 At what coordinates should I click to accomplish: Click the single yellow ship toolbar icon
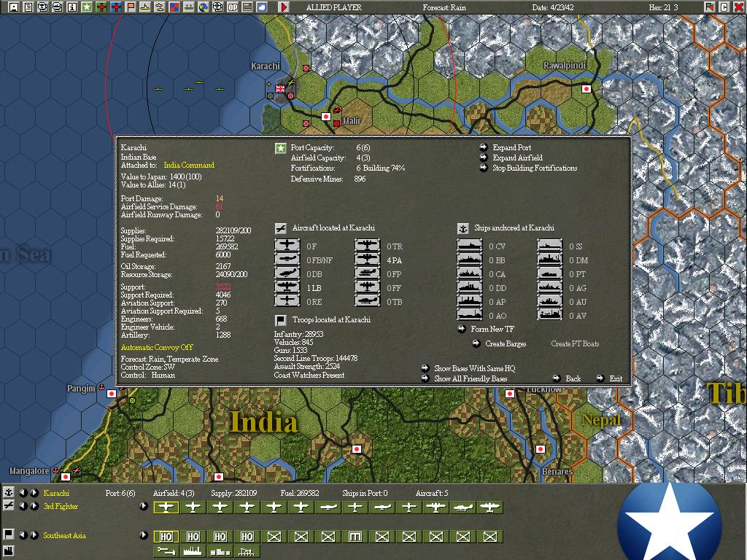[145, 7]
